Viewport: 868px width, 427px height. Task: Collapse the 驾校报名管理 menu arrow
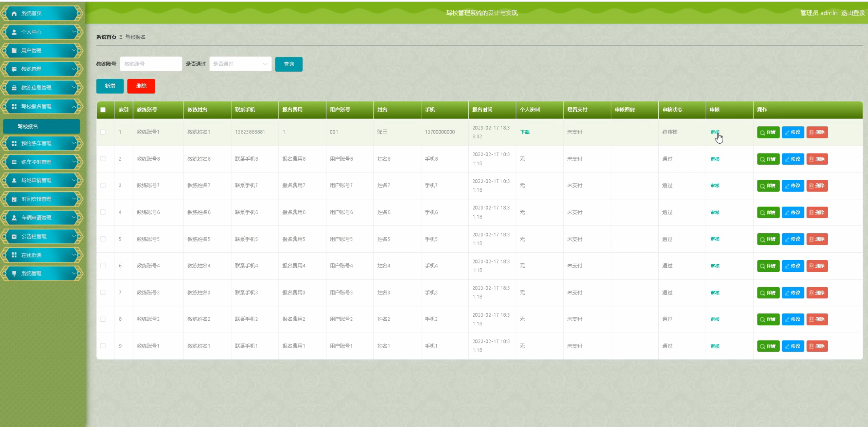point(74,106)
